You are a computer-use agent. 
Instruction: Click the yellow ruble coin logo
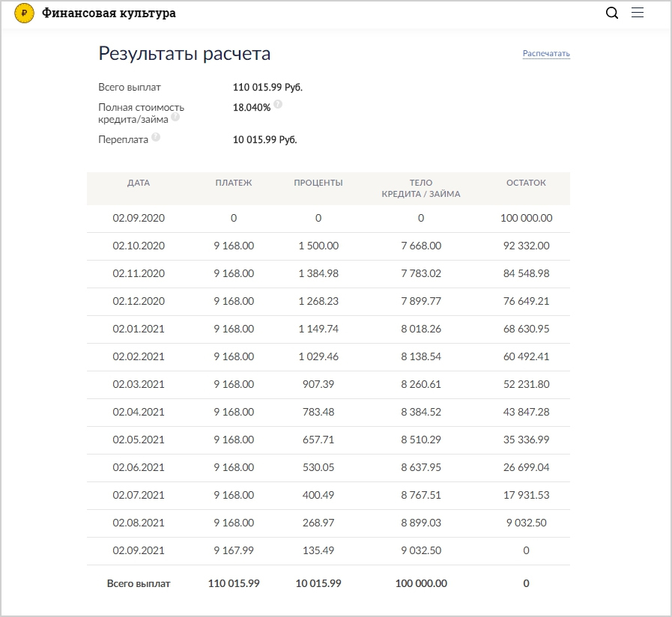pyautogui.click(x=24, y=13)
